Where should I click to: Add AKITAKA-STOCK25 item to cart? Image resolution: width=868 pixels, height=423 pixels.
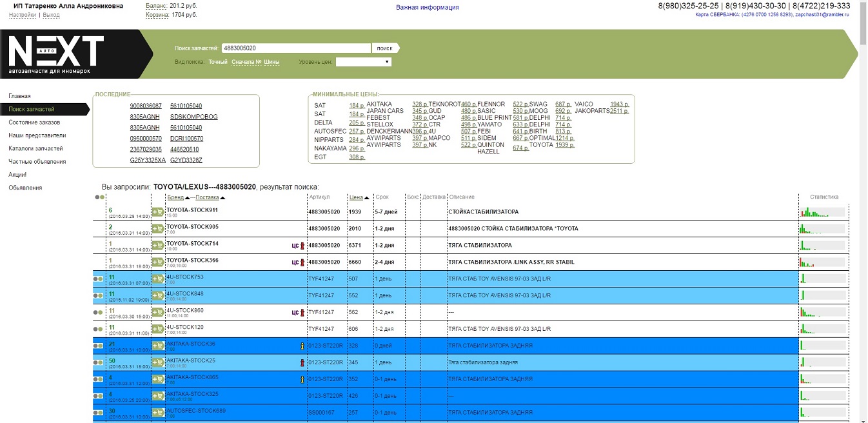[x=158, y=362]
